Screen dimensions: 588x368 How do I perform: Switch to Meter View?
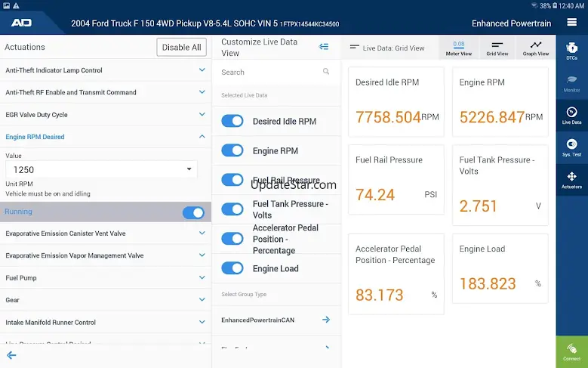pyautogui.click(x=458, y=48)
